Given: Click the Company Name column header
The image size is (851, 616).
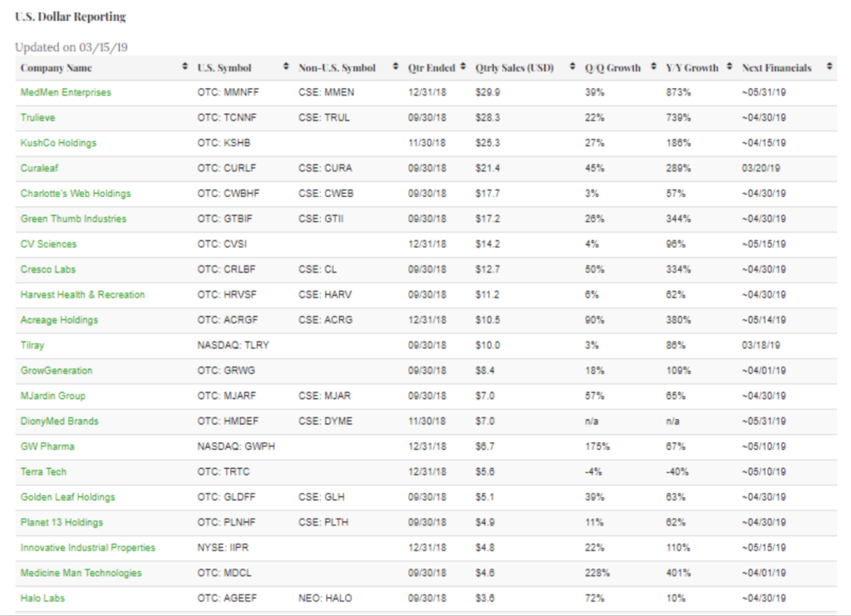Looking at the screenshot, I should point(56,68).
